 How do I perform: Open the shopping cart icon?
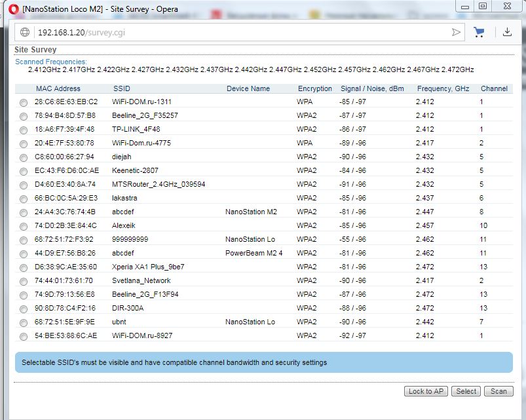479,32
